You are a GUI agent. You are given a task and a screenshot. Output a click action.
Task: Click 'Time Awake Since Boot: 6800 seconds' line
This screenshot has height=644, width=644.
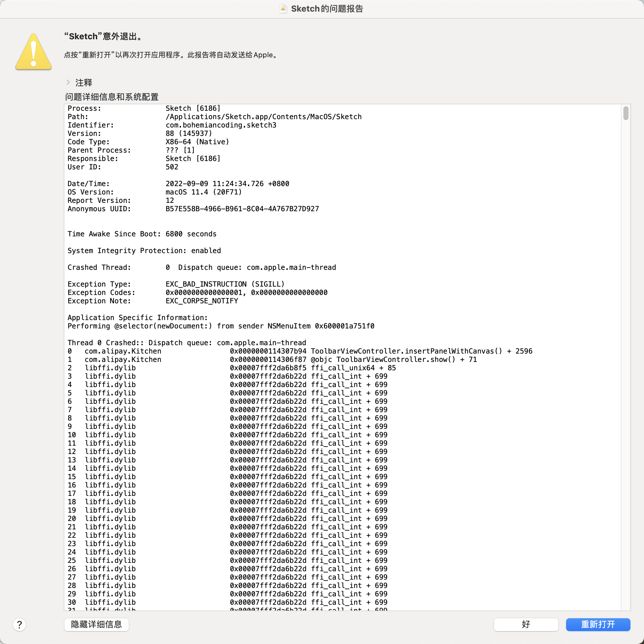click(142, 234)
